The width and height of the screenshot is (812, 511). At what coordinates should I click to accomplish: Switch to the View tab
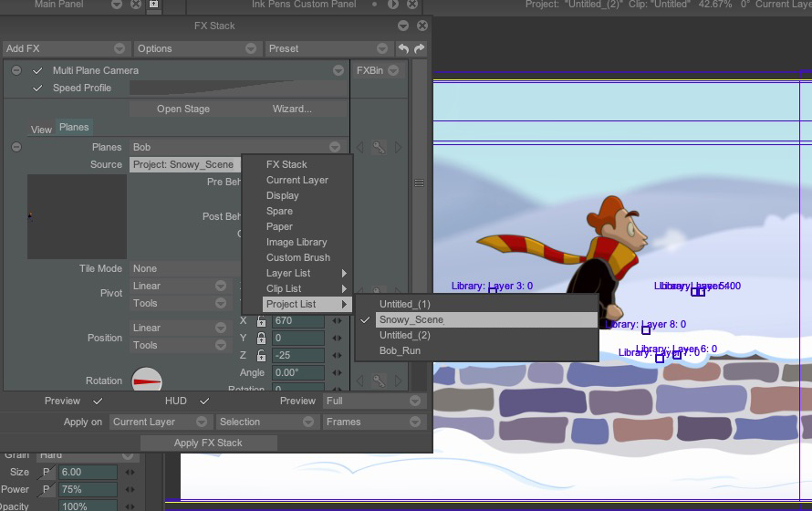[41, 130]
